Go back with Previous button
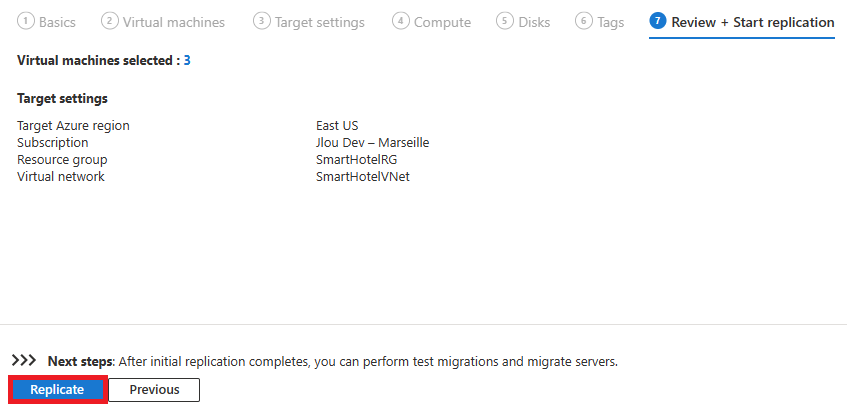This screenshot has height=411, width=847. click(154, 389)
